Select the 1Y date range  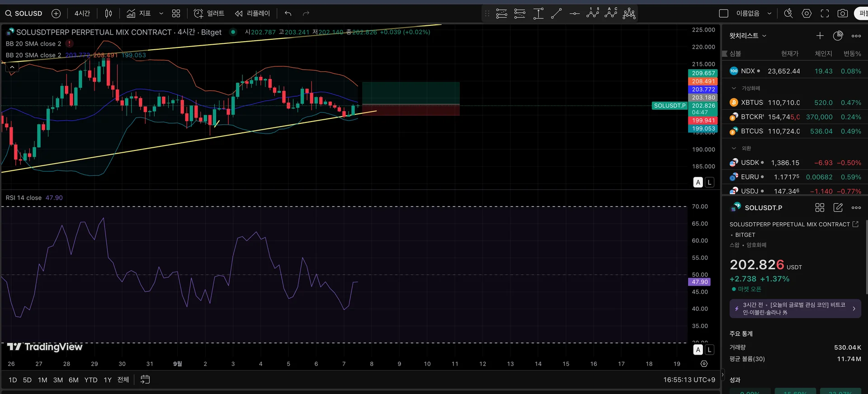108,380
